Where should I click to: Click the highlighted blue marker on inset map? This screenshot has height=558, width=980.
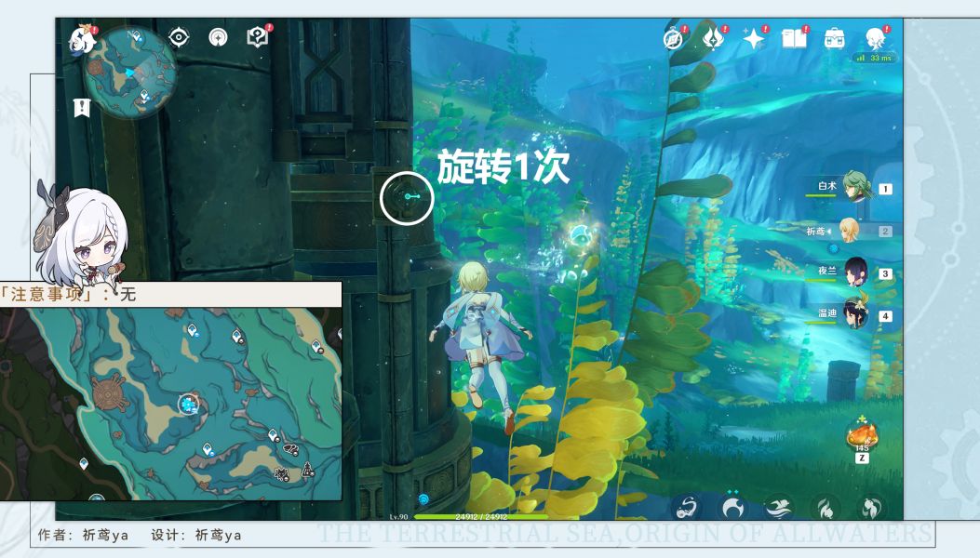pyautogui.click(x=188, y=405)
